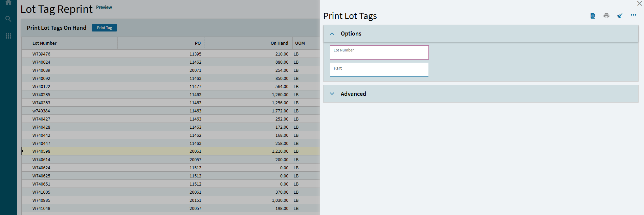
Task: Click the Print Tag button
Action: (x=104, y=28)
